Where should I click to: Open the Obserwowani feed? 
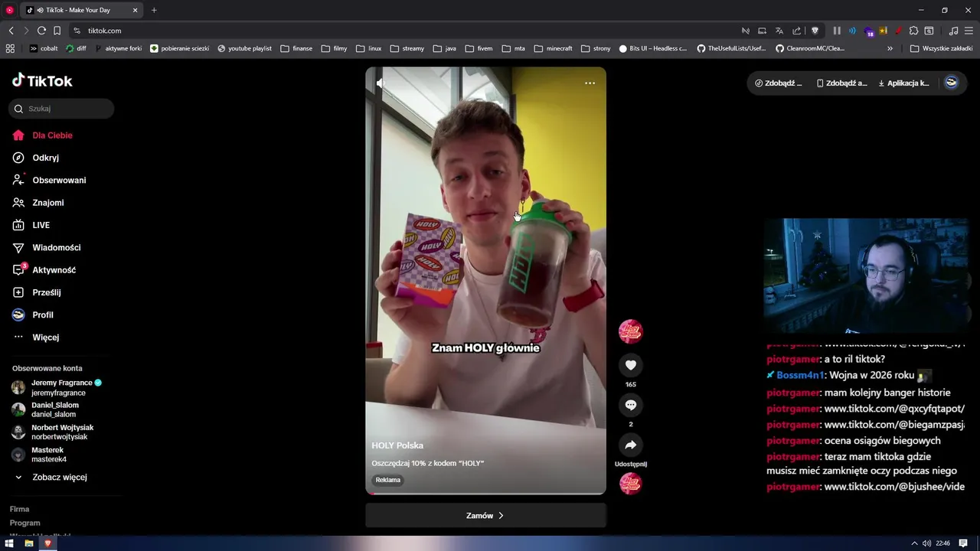pyautogui.click(x=49, y=180)
